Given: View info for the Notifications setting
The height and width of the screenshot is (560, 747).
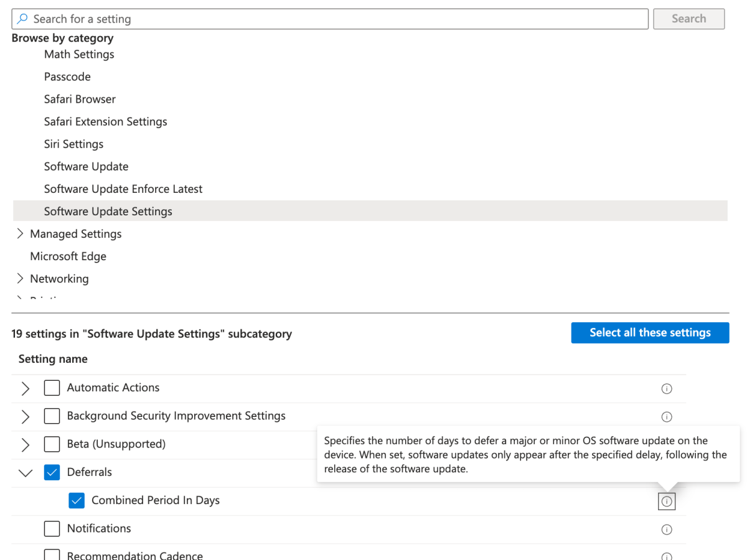Looking at the screenshot, I should point(667,529).
